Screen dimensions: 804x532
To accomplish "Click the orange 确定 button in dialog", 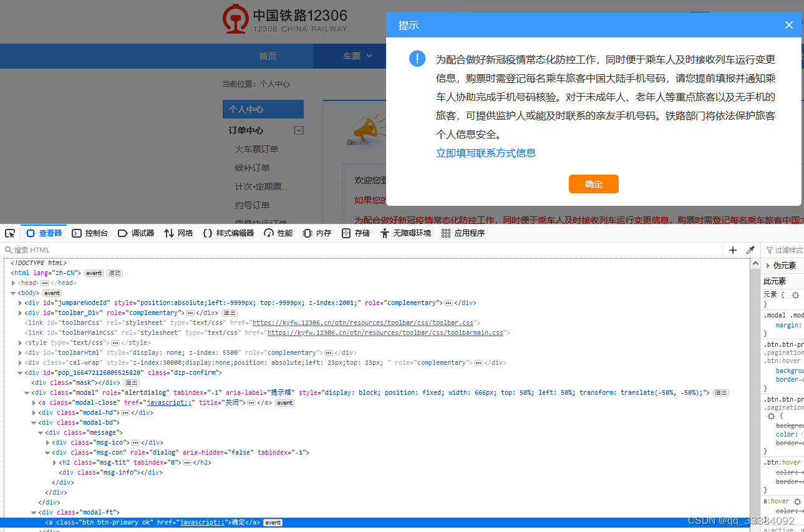I will click(594, 184).
